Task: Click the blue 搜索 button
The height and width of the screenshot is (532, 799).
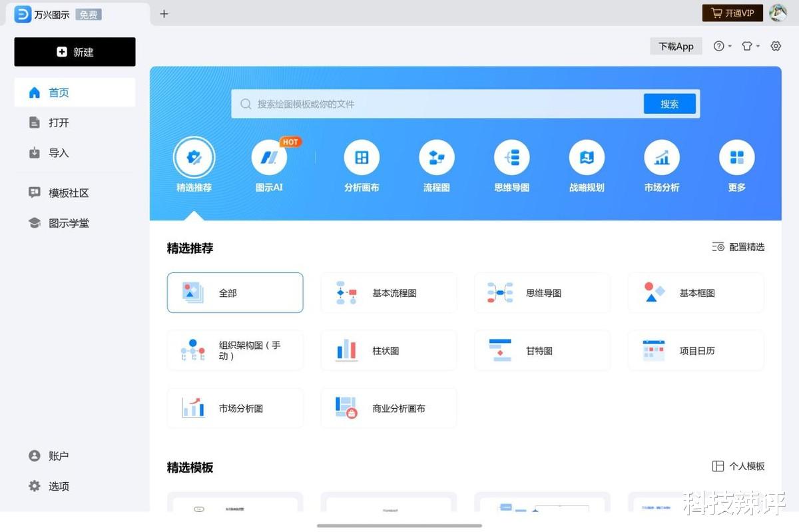Action: coord(670,104)
